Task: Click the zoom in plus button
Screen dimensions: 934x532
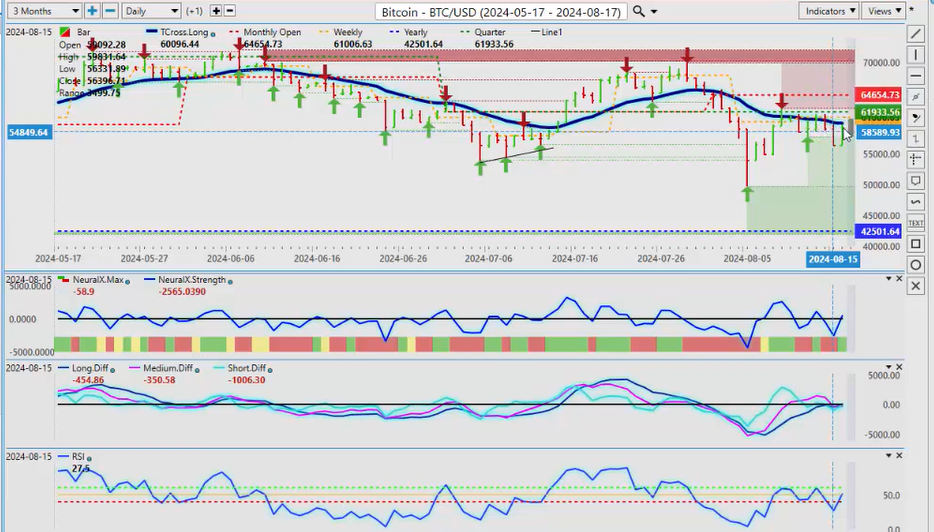Action: [92, 11]
